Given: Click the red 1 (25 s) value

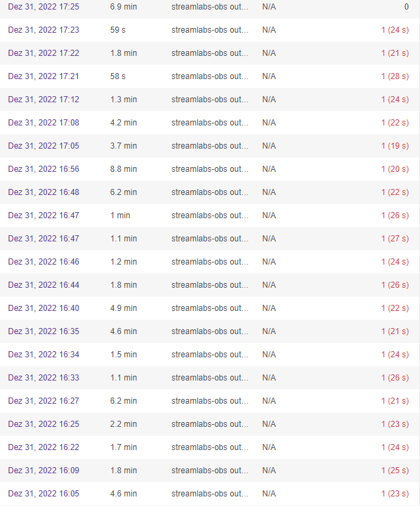Looking at the screenshot, I should point(395,471).
